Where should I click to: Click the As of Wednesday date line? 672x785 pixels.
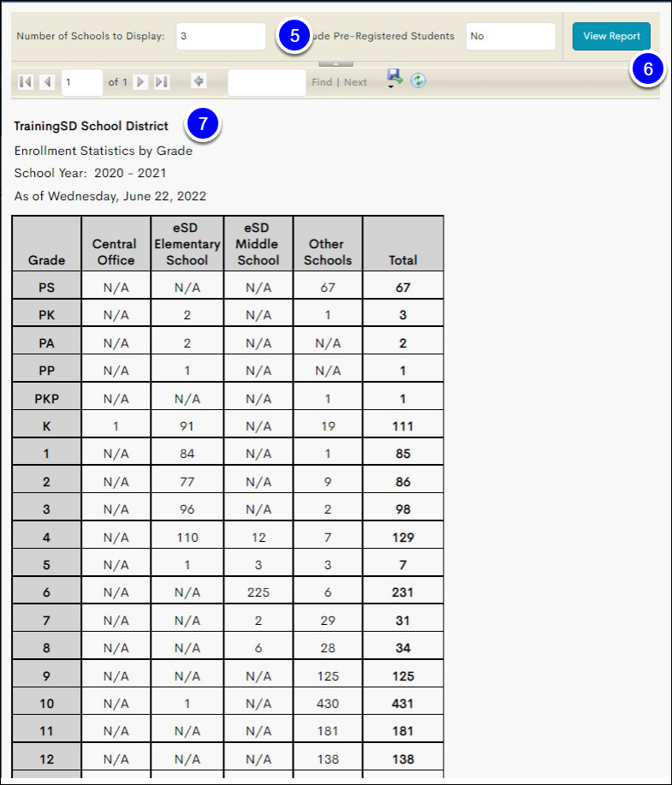pos(110,196)
